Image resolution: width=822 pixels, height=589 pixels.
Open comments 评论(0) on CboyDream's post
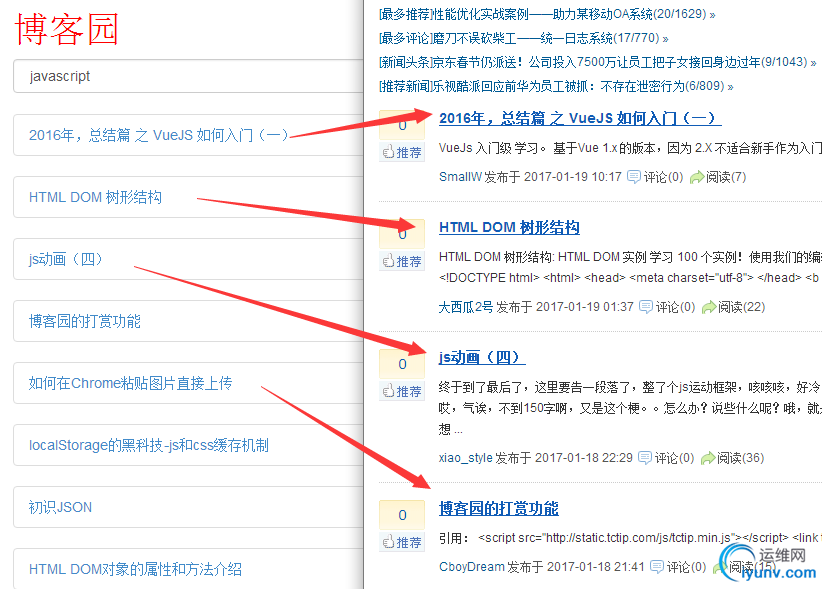(x=678, y=567)
